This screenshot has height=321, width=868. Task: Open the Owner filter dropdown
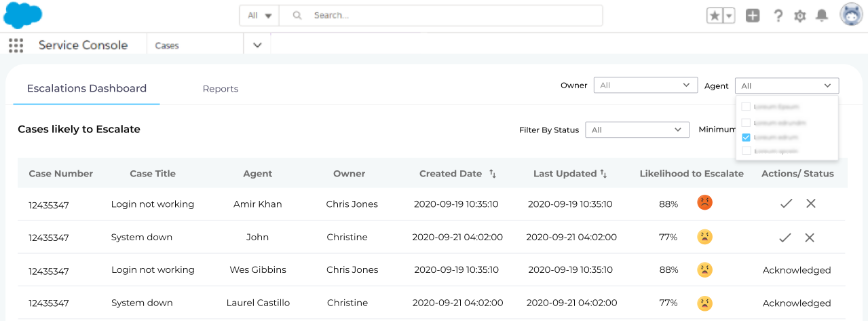[x=645, y=86]
